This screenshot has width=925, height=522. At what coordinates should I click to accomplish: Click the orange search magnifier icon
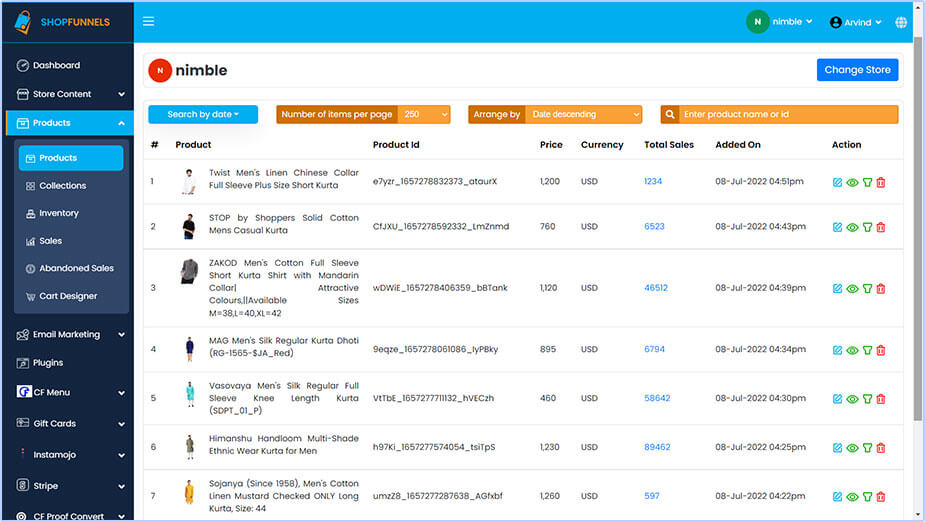tap(670, 114)
